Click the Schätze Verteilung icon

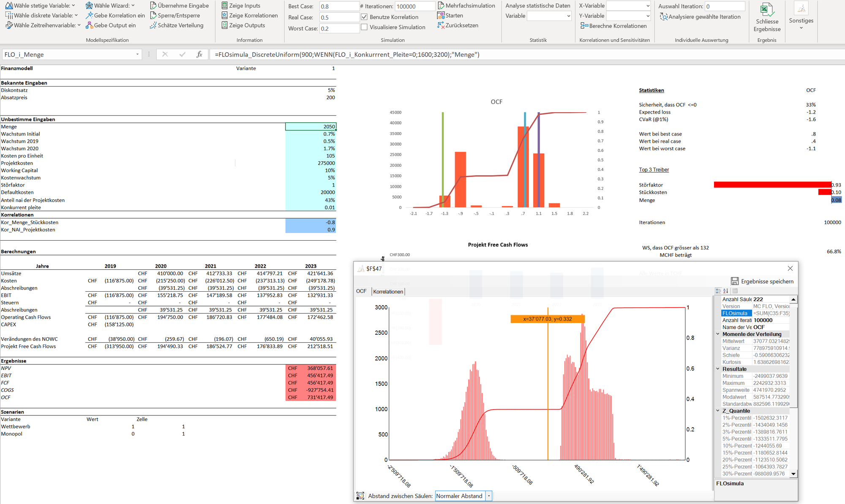point(153,25)
